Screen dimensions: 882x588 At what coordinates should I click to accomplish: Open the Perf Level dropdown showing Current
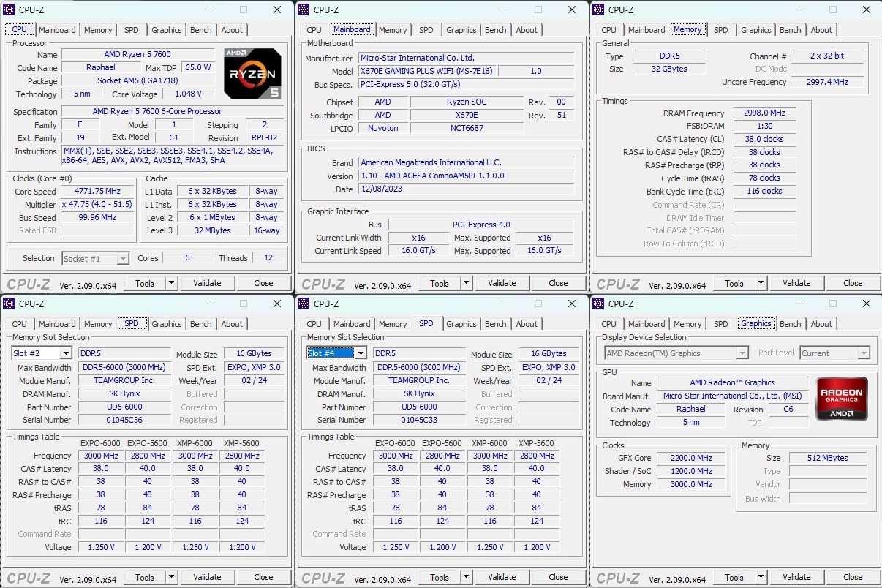834,353
